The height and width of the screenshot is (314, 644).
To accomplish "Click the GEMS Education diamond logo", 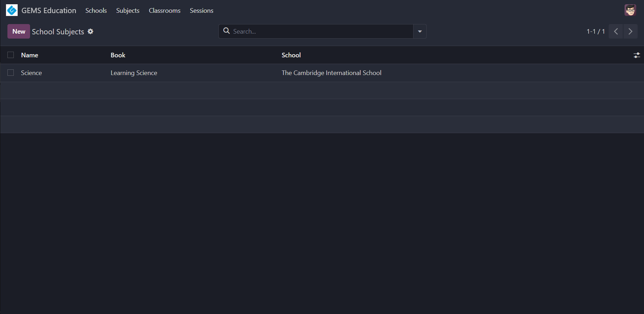I will (12, 10).
